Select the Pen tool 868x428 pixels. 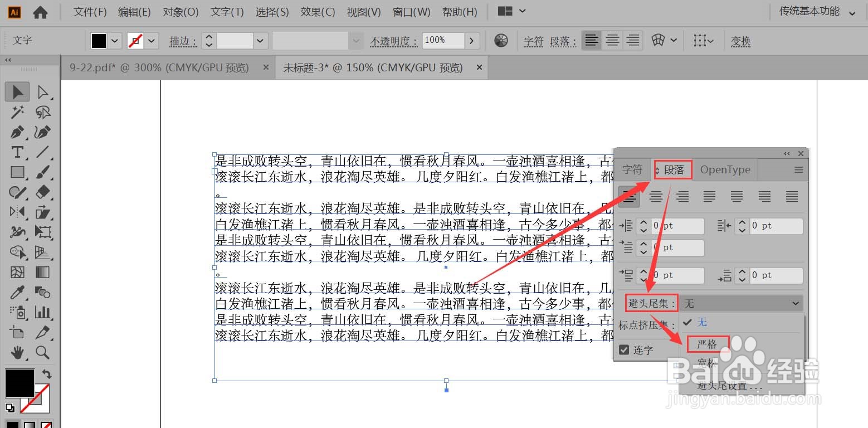click(17, 132)
